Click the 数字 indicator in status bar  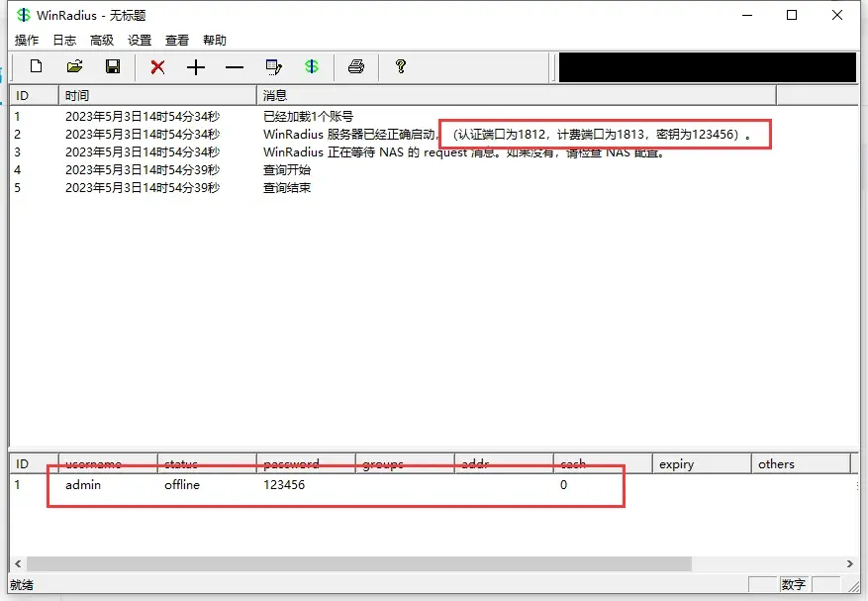[792, 584]
